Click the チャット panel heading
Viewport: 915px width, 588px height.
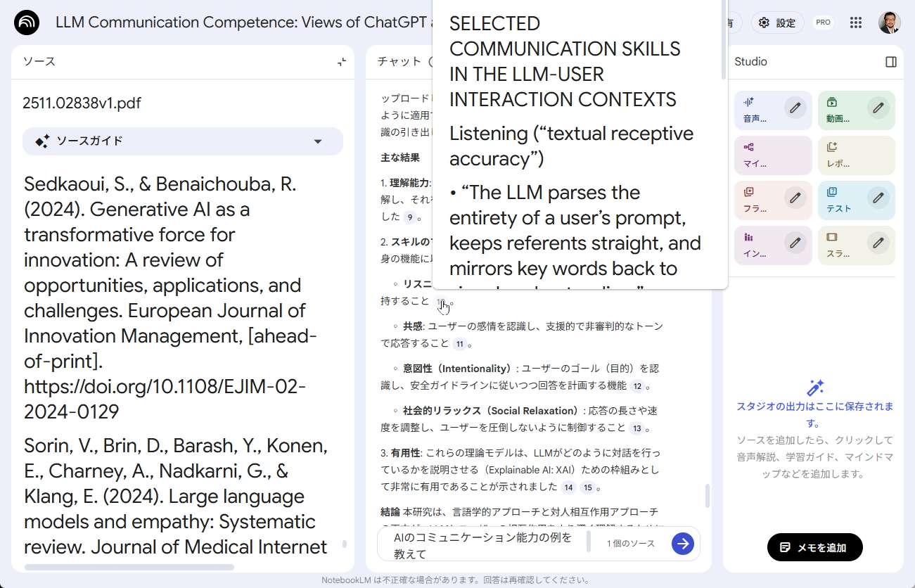(x=399, y=62)
